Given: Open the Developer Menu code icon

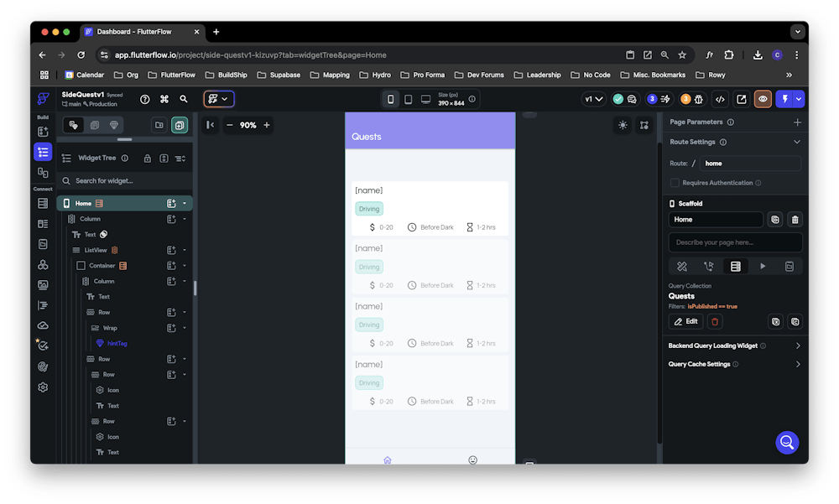Looking at the screenshot, I should click(719, 99).
